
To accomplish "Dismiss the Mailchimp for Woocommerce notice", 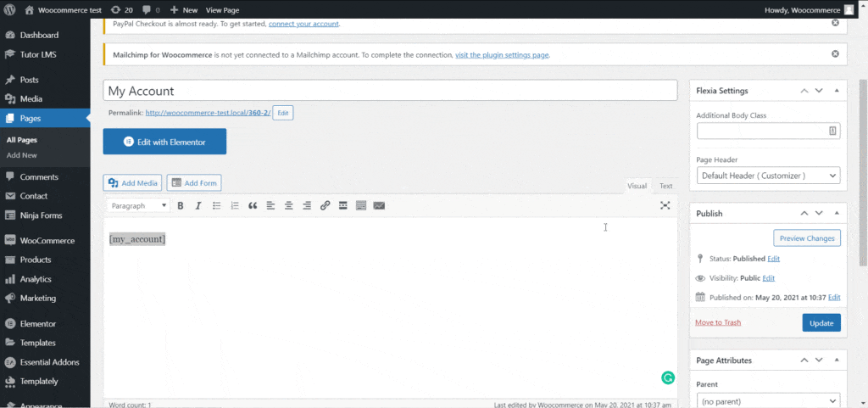I will tap(835, 53).
